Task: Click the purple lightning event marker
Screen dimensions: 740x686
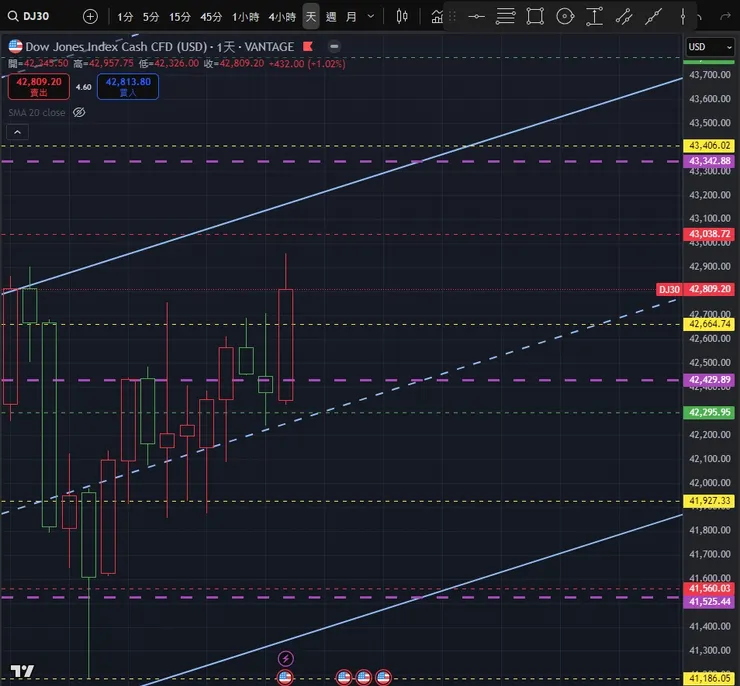Action: click(x=286, y=658)
